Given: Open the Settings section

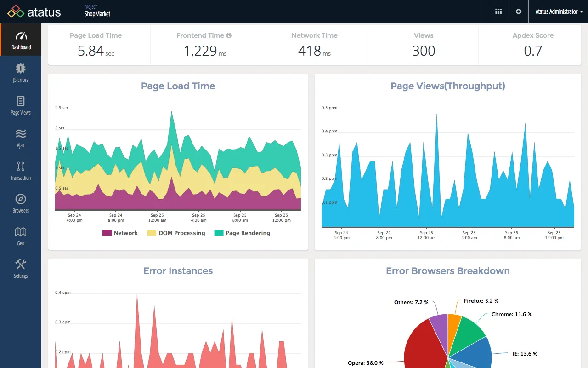Looking at the screenshot, I should click(20, 269).
